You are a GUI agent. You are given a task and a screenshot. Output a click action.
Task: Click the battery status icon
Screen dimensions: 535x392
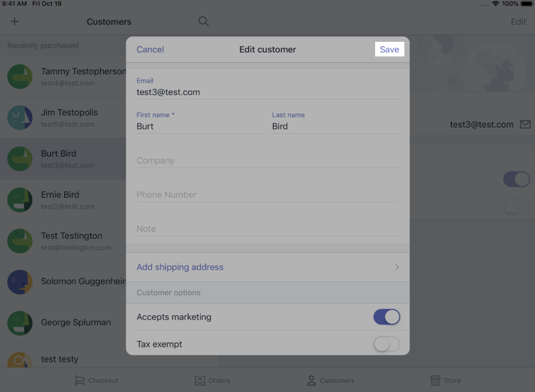click(527, 4)
